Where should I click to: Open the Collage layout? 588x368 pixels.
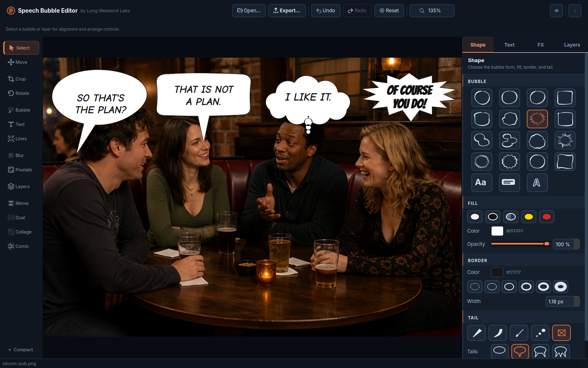21,232
